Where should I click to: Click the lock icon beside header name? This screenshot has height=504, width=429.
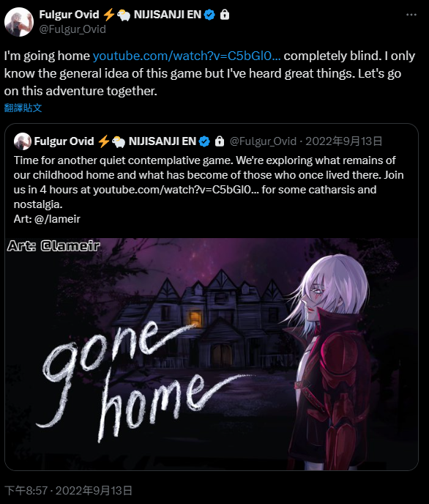point(225,15)
